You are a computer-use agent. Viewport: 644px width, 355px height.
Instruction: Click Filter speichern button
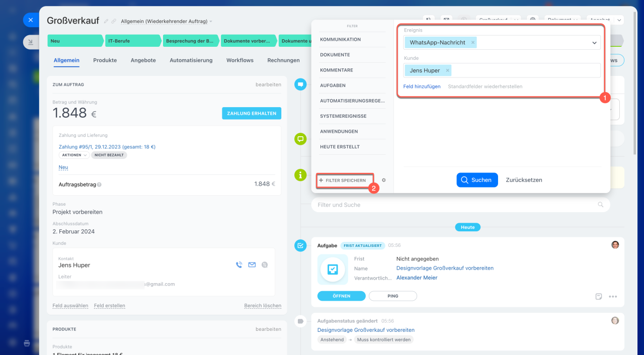click(x=345, y=180)
